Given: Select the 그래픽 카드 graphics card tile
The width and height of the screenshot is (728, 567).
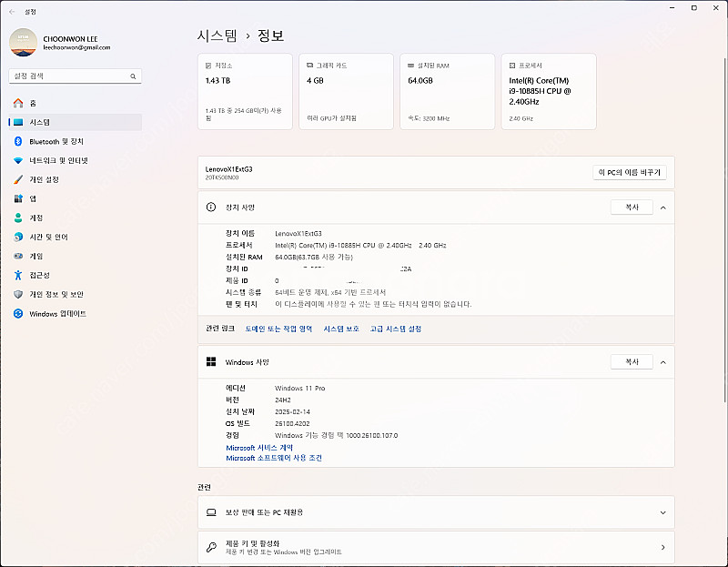Looking at the screenshot, I should (347, 92).
